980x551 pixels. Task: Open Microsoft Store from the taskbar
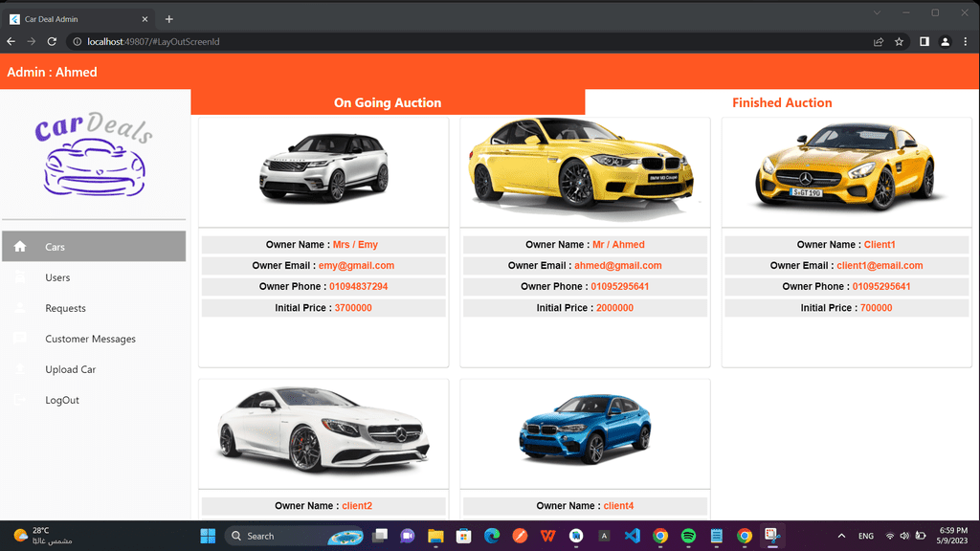pyautogui.click(x=464, y=536)
